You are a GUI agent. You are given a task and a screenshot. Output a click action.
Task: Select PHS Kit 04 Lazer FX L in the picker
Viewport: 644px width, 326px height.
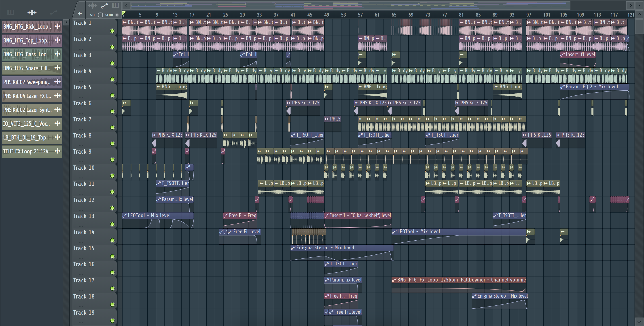point(32,96)
